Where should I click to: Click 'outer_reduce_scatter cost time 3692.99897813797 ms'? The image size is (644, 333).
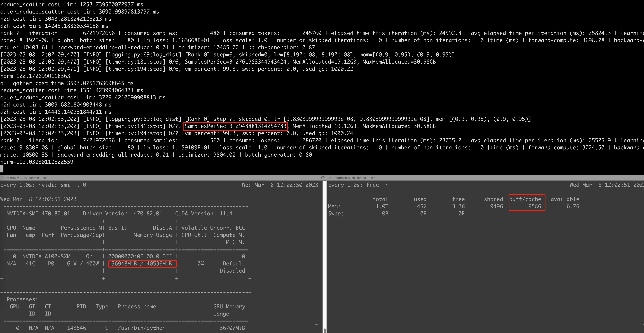tap(80, 12)
